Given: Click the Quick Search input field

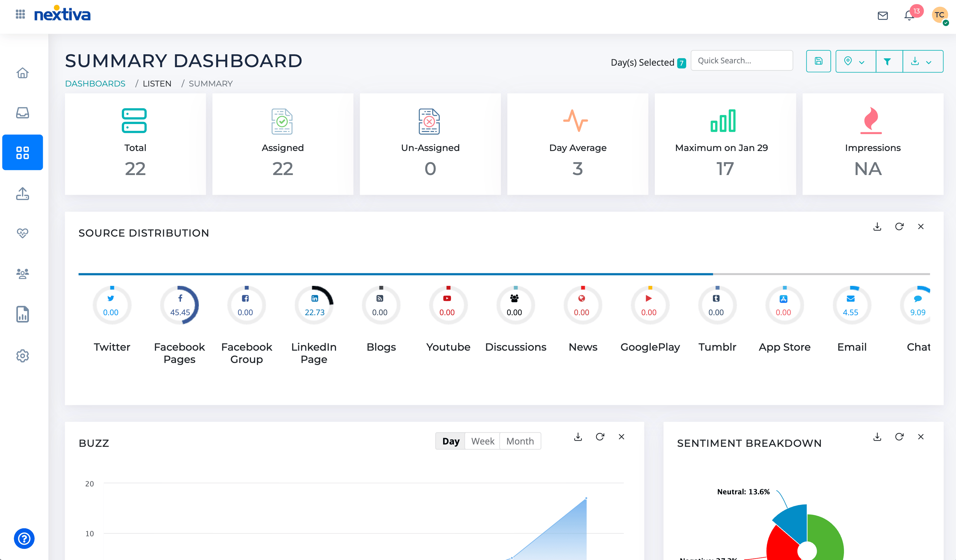Looking at the screenshot, I should [741, 61].
